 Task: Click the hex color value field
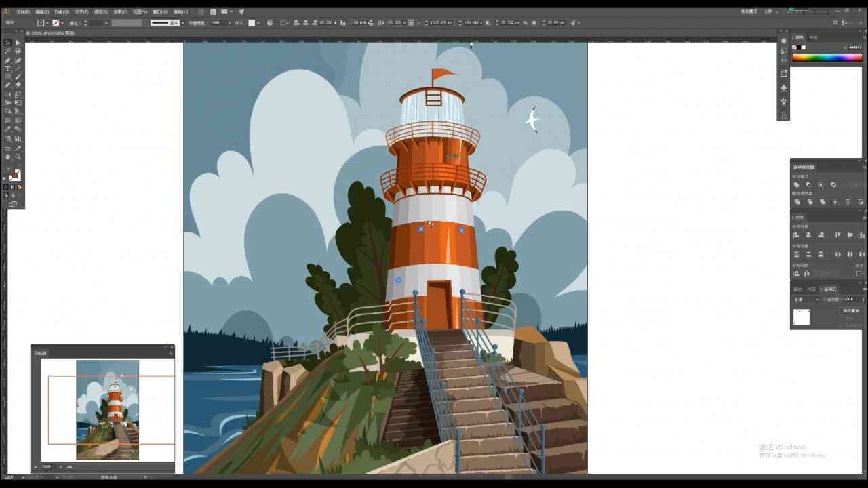click(854, 47)
